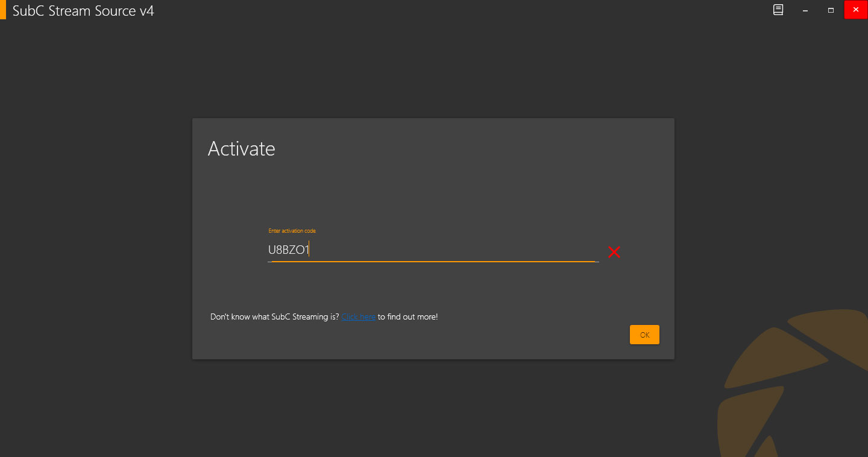Viewport: 868px width, 457px height.
Task: Click on the entered code U8BZO1
Action: [288, 250]
